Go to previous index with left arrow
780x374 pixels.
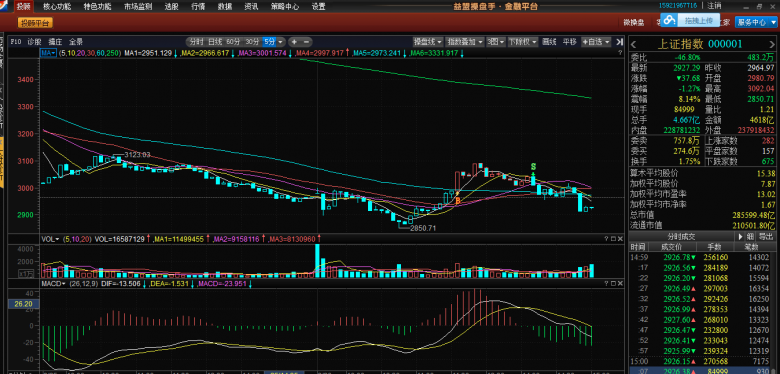click(x=634, y=44)
